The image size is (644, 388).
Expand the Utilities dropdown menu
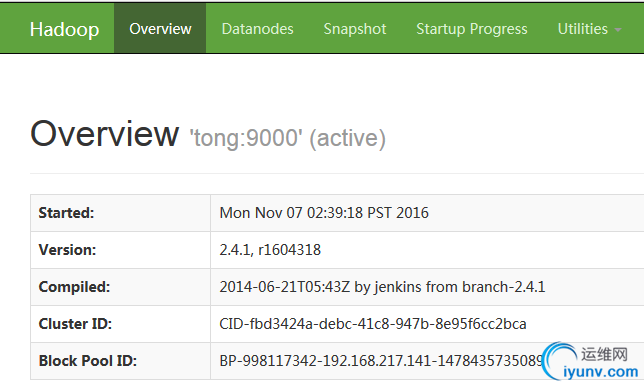click(x=589, y=29)
